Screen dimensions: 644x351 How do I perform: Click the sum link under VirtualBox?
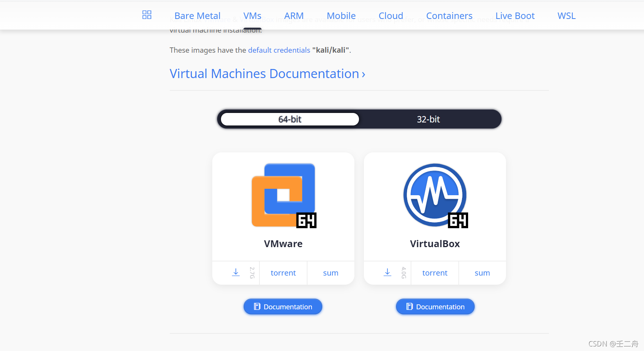(x=482, y=273)
